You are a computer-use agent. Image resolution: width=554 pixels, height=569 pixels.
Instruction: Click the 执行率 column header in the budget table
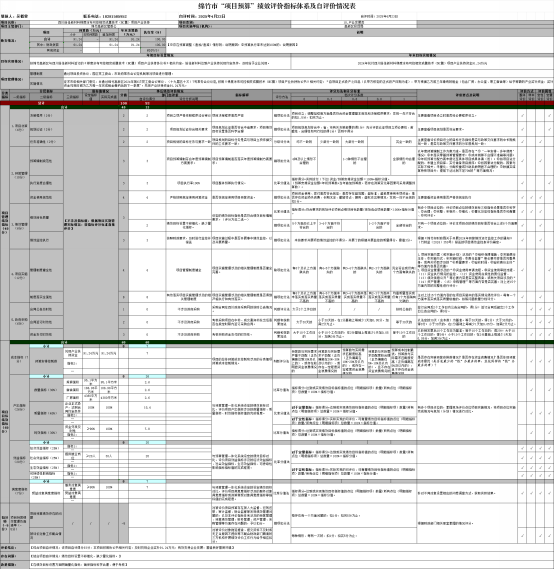[152, 32]
